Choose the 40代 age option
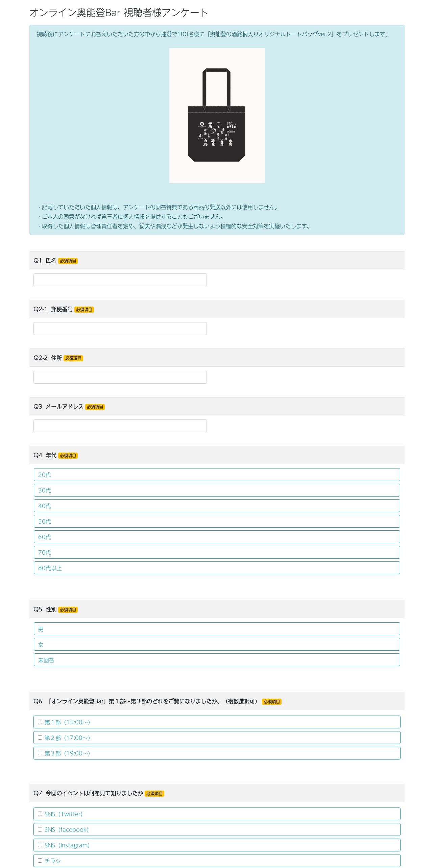Viewport: 434px width, 868px height. [x=217, y=506]
